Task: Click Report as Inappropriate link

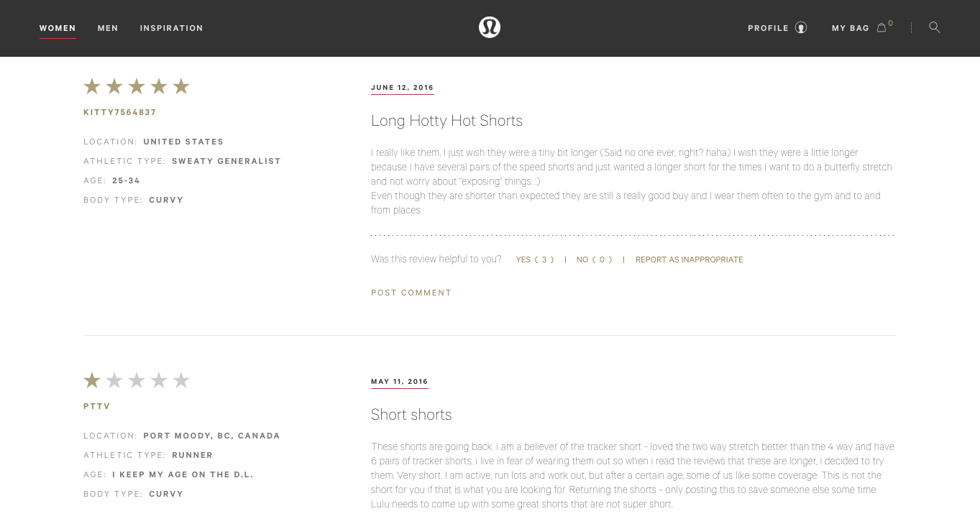Action: [x=690, y=259]
